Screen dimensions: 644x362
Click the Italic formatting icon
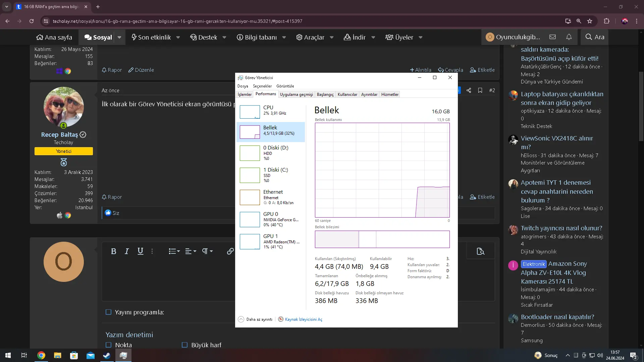127,251
